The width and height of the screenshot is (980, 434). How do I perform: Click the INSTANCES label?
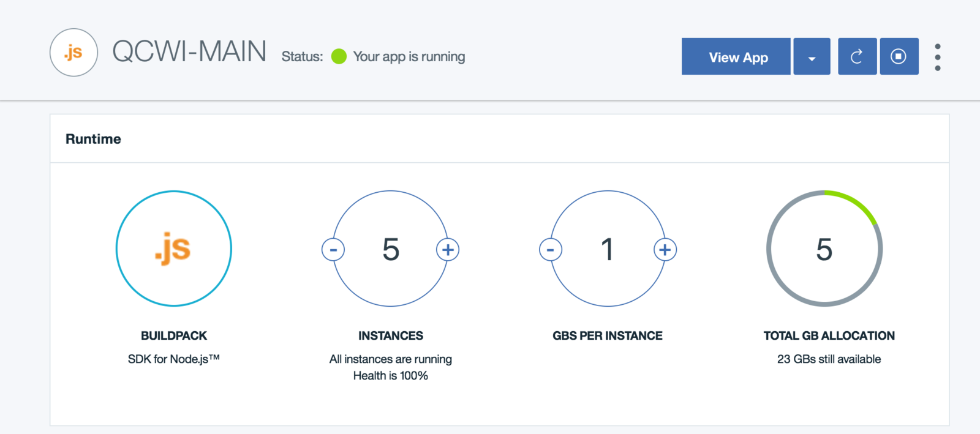[x=391, y=335]
